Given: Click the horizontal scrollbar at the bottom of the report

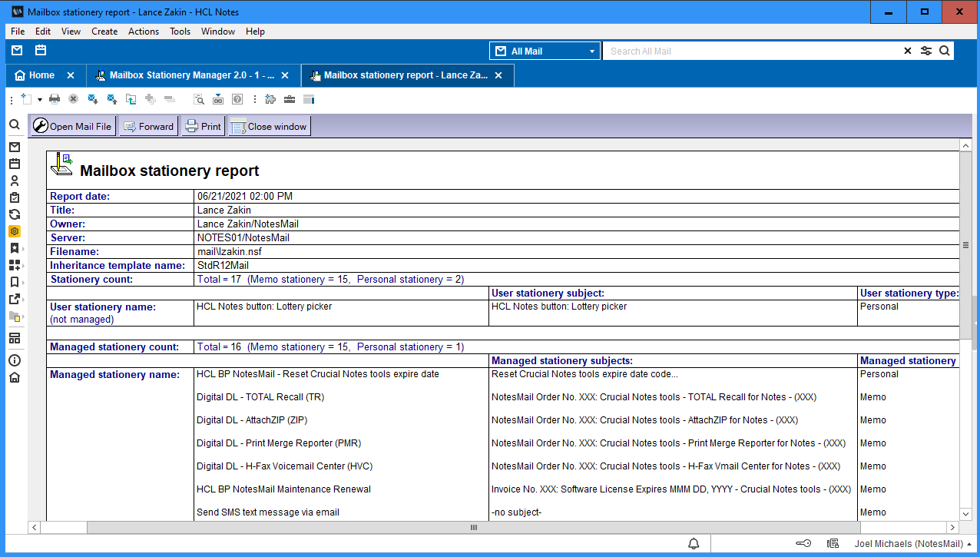Looking at the screenshot, I should pos(473,528).
